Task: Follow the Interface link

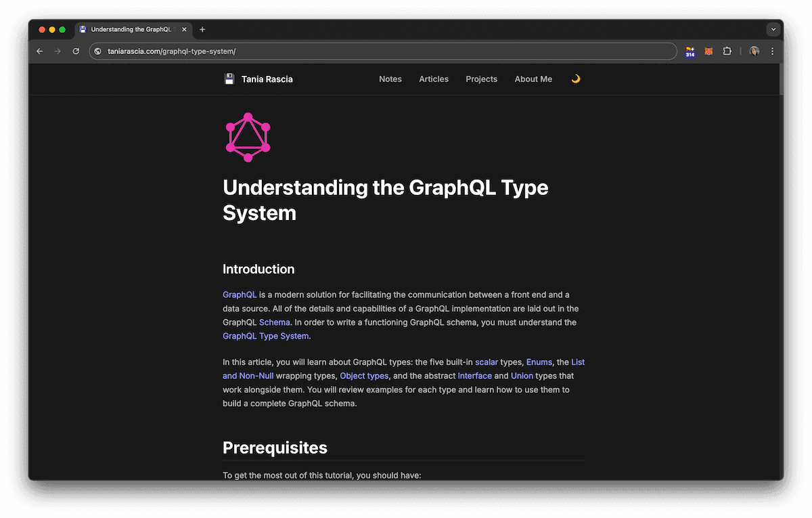Action: [x=475, y=376]
